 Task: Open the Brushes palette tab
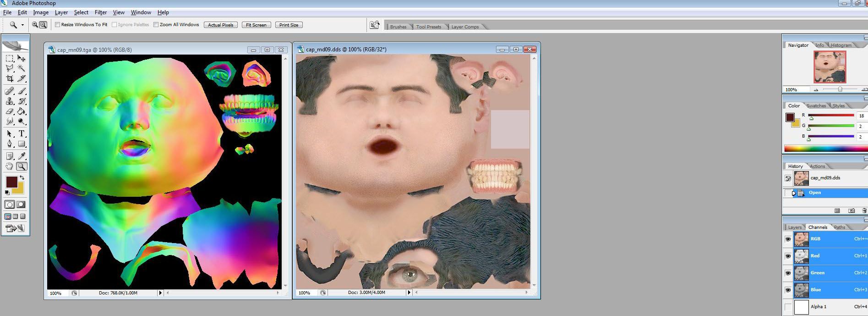(398, 27)
